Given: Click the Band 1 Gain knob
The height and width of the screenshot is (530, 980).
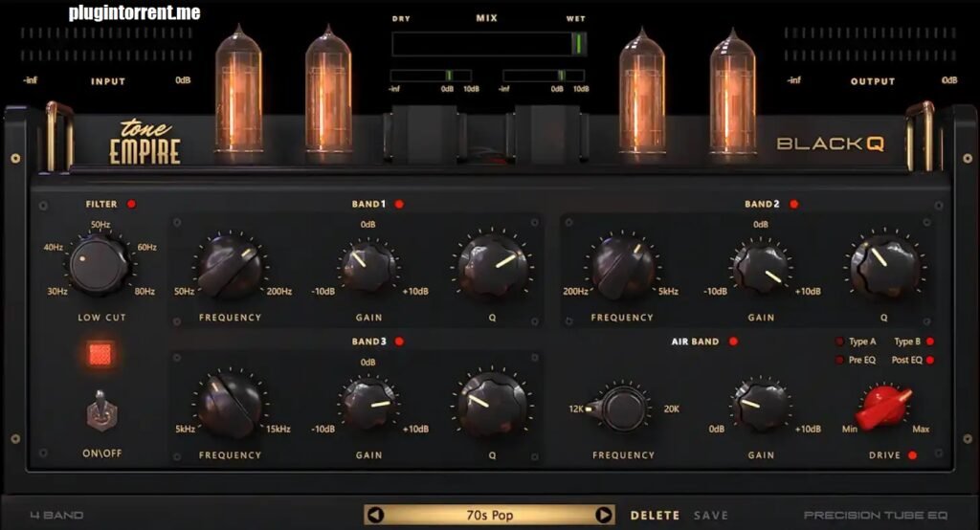Looking at the screenshot, I should 368,268.
